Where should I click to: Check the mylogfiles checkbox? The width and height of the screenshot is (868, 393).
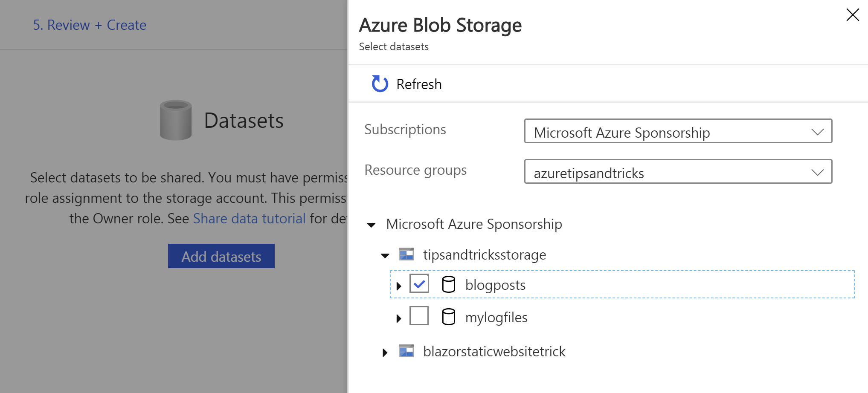coord(419,316)
